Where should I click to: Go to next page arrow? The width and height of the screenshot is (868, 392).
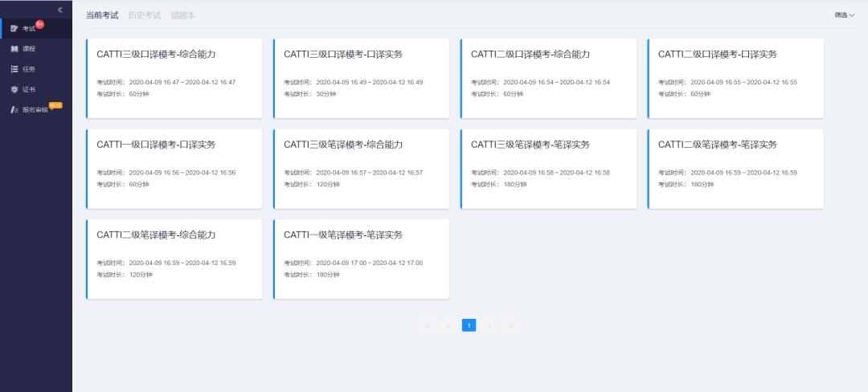(x=489, y=325)
